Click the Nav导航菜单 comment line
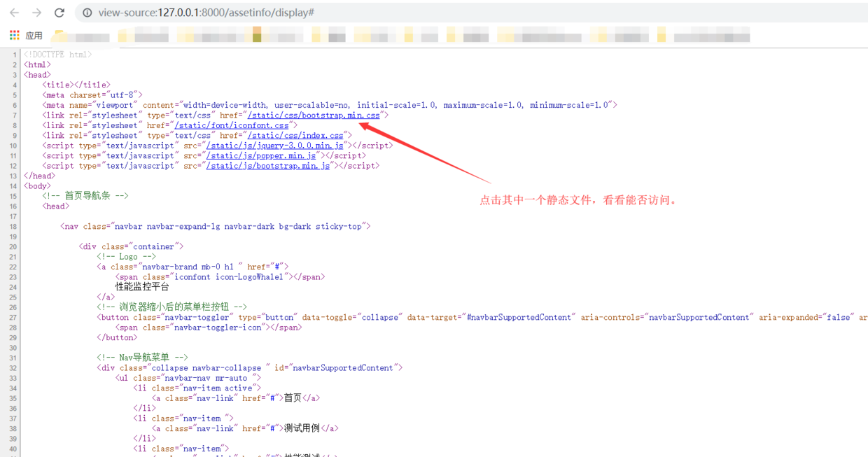 pyautogui.click(x=142, y=357)
